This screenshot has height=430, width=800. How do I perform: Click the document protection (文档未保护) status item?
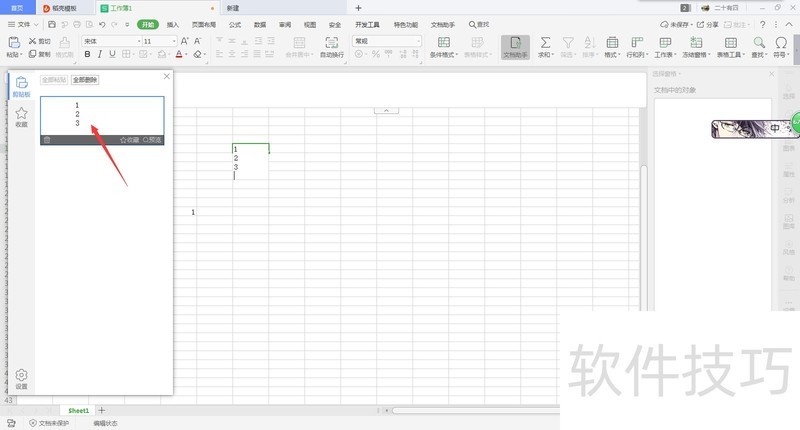pyautogui.click(x=49, y=423)
